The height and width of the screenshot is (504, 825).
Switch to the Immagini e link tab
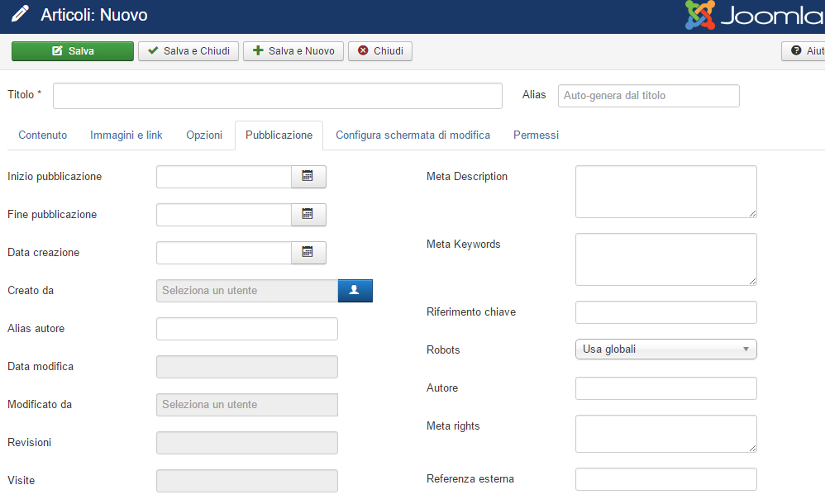[126, 135]
